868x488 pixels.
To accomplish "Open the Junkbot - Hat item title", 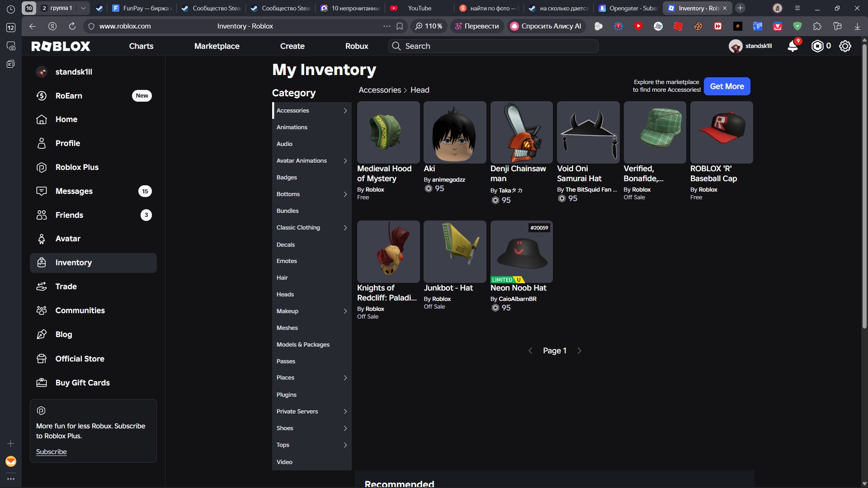I will [x=448, y=288].
